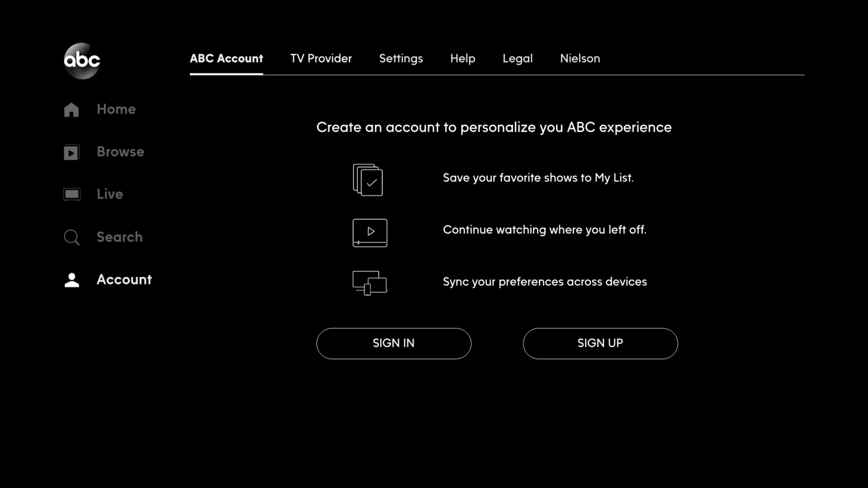Click the ABC logo
Screen dimensions: 868x488
coord(82,61)
